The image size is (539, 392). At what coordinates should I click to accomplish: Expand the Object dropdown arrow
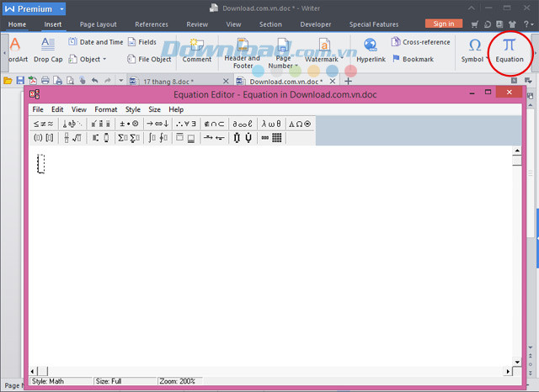[104, 59]
